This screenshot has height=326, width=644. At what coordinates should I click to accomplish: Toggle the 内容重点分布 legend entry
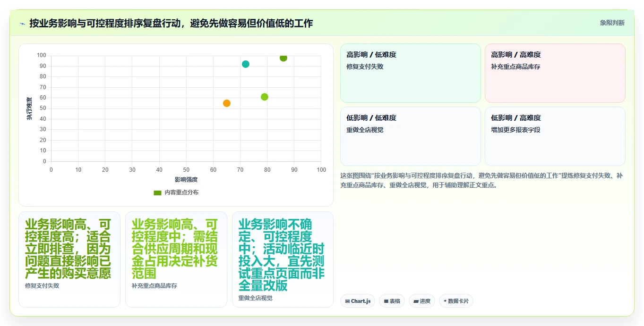(176, 192)
